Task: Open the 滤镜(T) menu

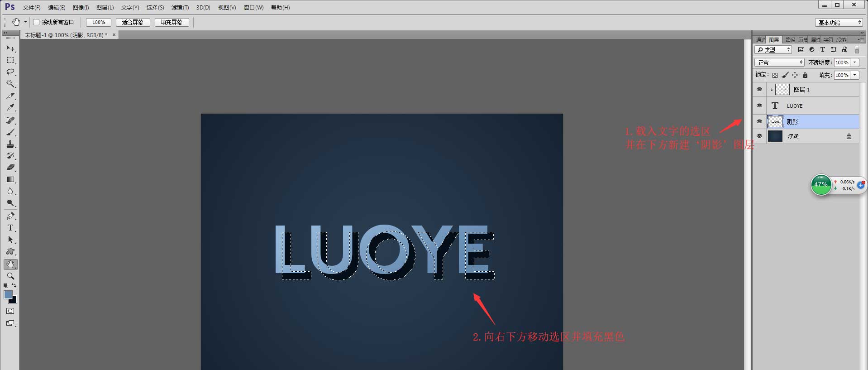Action: pos(180,8)
